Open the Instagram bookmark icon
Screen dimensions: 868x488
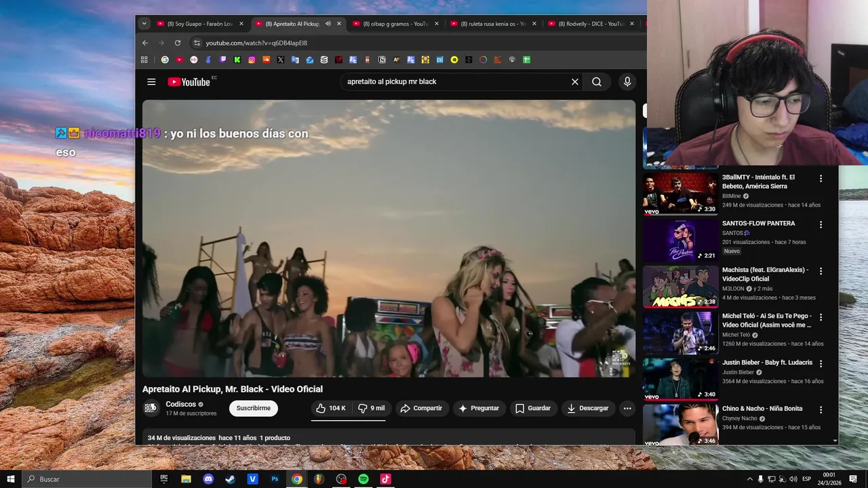tap(252, 60)
